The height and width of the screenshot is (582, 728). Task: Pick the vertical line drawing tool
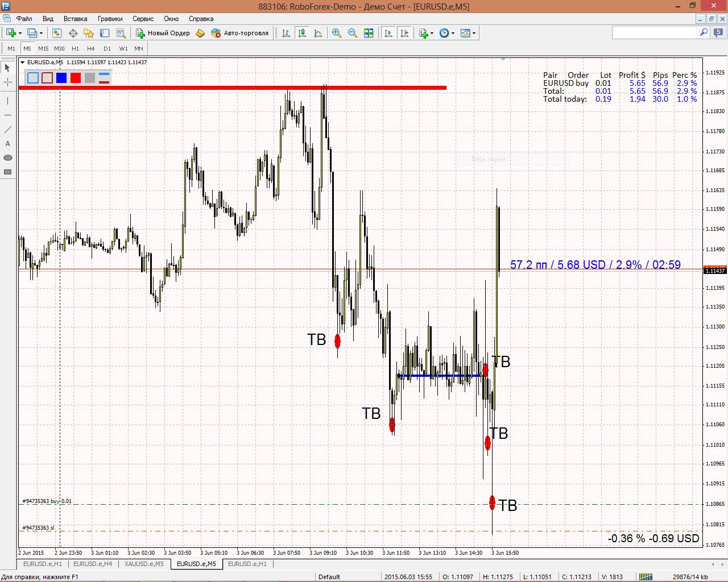point(7,101)
